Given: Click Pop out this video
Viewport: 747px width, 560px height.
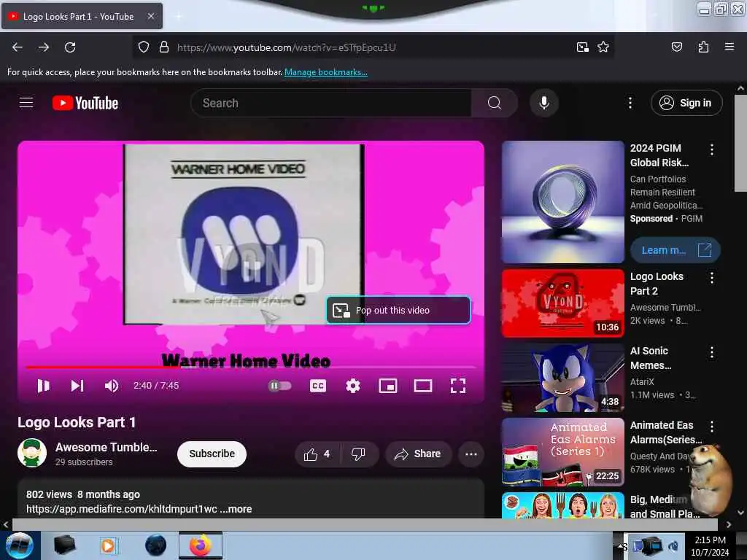Looking at the screenshot, I should tap(398, 310).
